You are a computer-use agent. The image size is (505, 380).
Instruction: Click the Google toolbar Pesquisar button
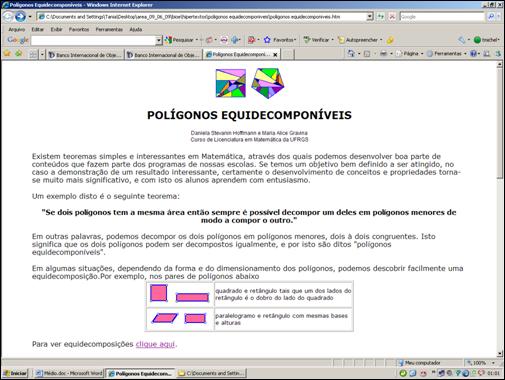pos(180,40)
